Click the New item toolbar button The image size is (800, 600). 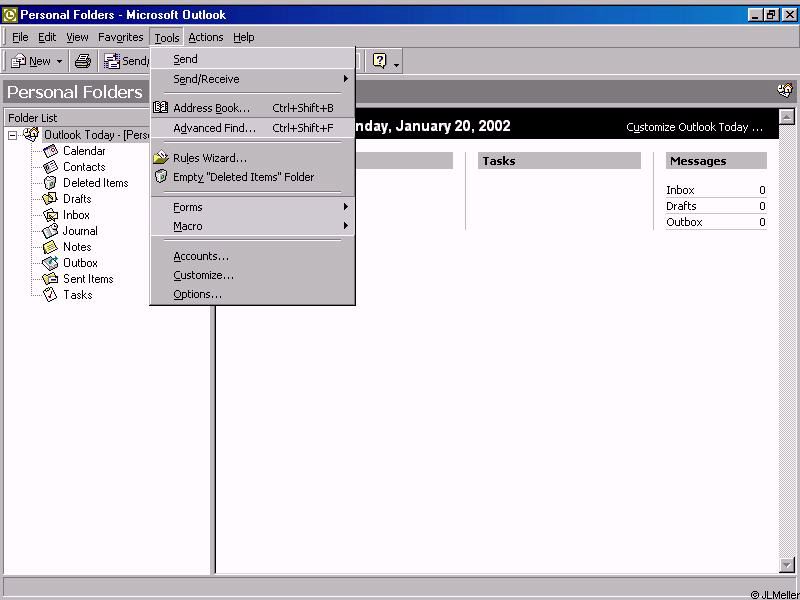(x=31, y=61)
